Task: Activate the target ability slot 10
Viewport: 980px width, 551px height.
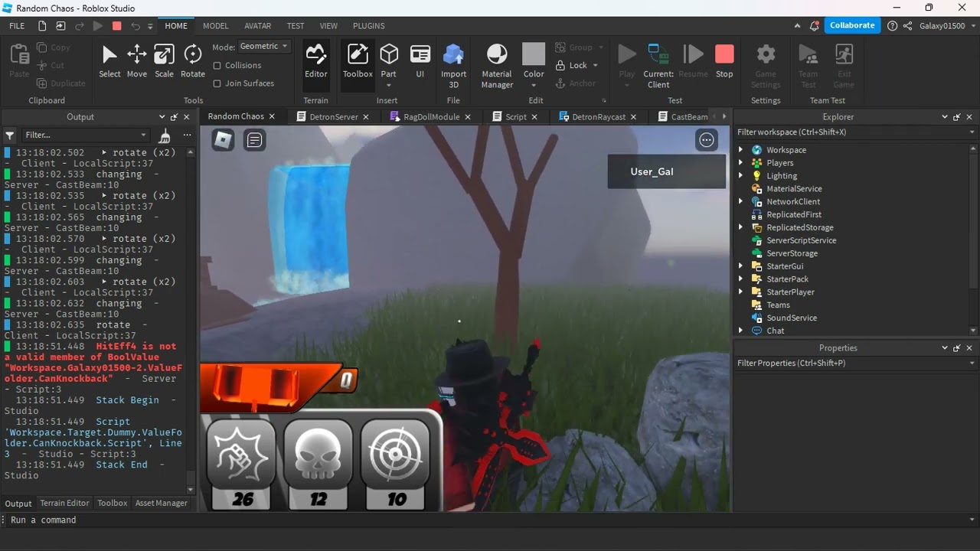Action: tap(396, 464)
